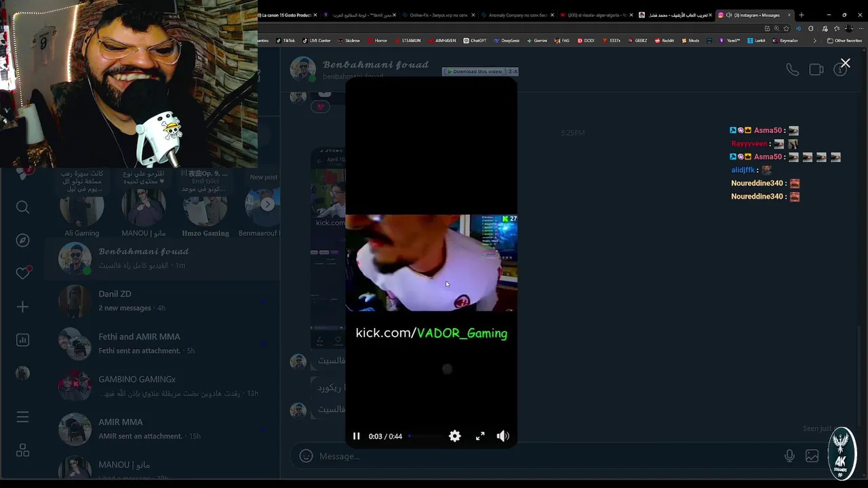Open video player settings gear
Screen dimensions: 868x488
pos(455,436)
